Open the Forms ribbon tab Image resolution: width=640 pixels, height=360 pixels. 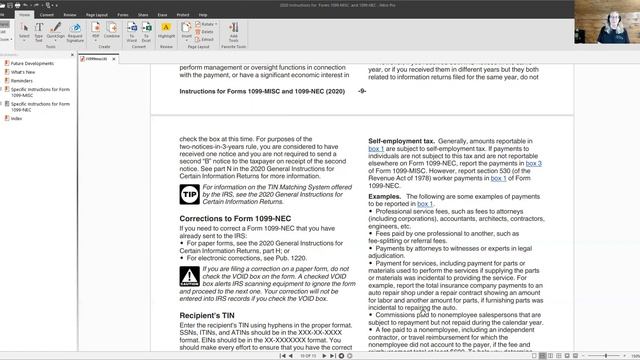pyautogui.click(x=123, y=15)
